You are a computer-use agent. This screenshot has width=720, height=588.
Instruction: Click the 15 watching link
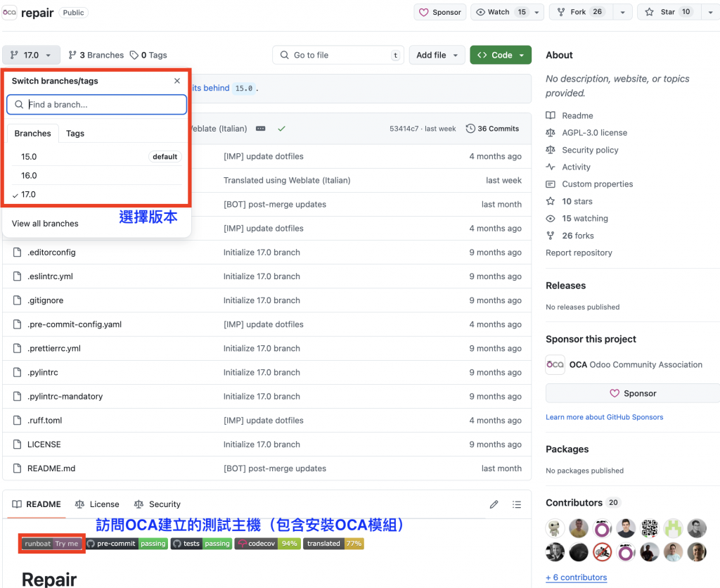tap(585, 219)
